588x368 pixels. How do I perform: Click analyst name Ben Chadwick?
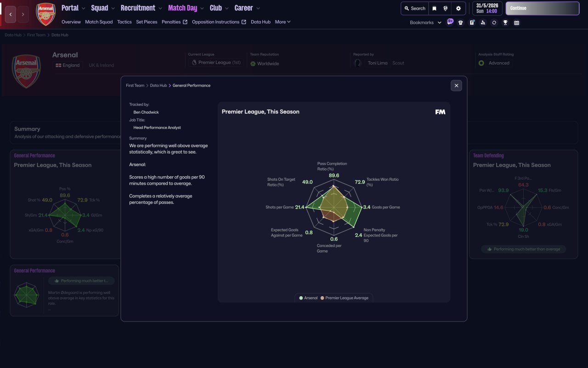146,112
